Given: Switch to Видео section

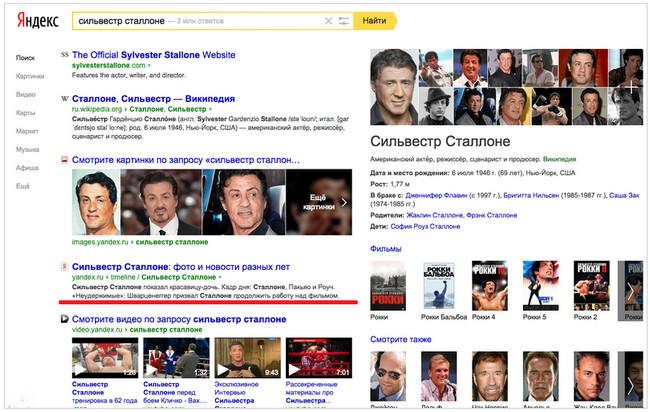Looking at the screenshot, I should (26, 95).
